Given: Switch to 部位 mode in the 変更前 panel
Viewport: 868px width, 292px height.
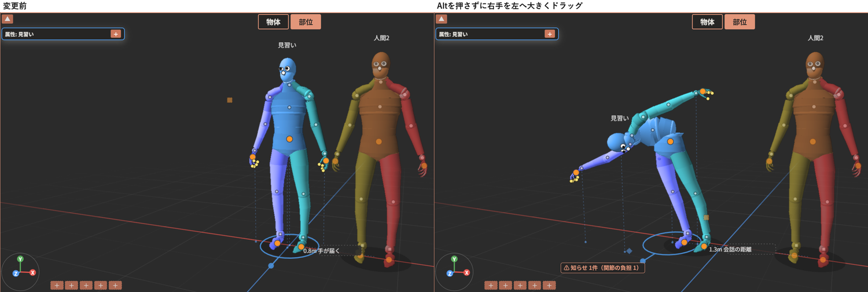Looking at the screenshot, I should 306,22.
